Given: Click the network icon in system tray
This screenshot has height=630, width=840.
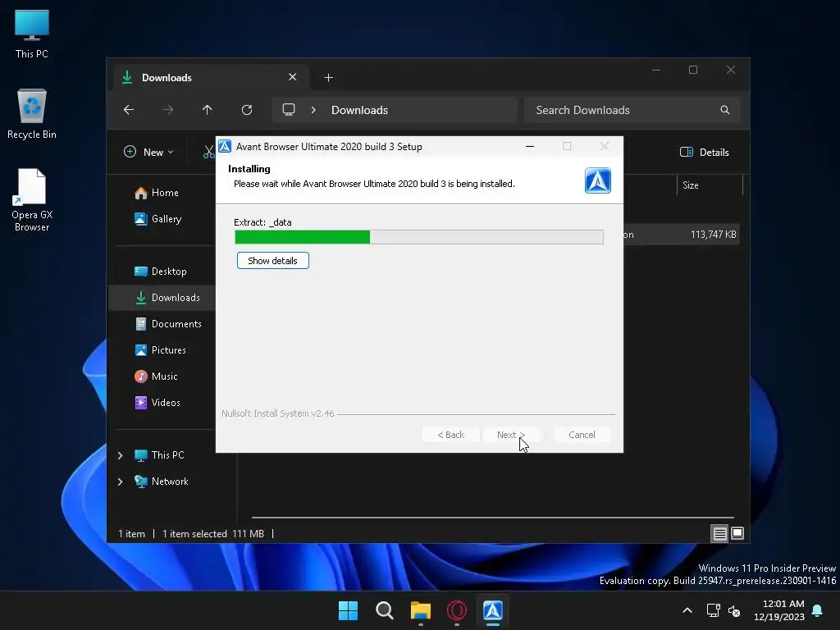Looking at the screenshot, I should [713, 610].
